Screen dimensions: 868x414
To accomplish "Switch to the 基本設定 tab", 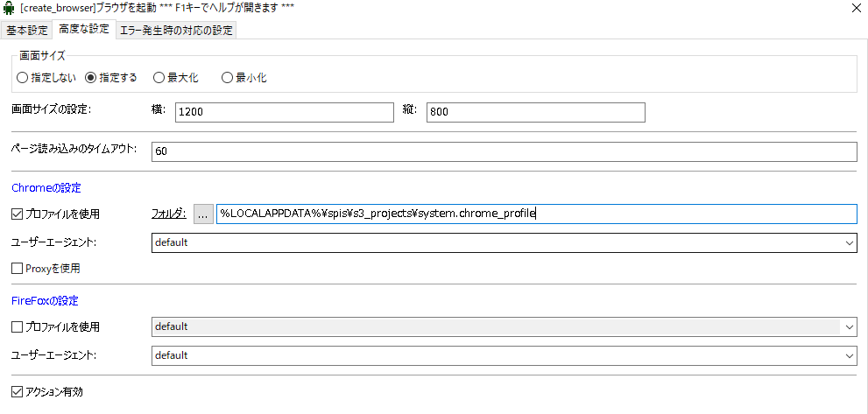I will click(x=26, y=31).
